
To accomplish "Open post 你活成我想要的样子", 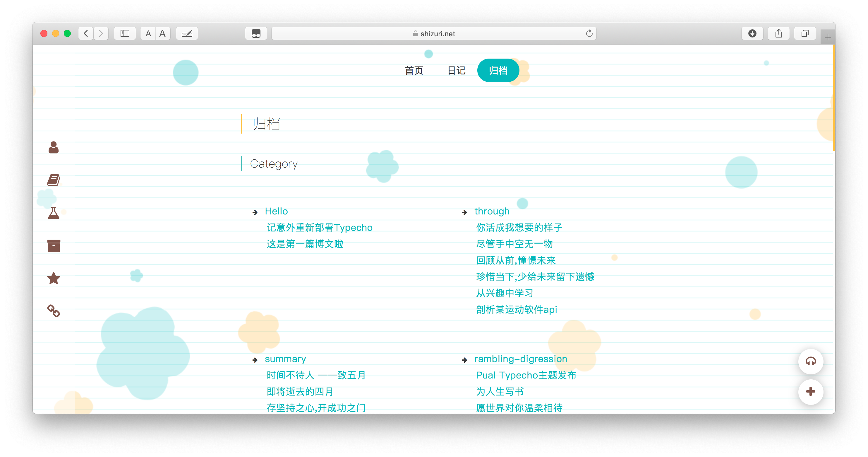I will click(x=519, y=228).
